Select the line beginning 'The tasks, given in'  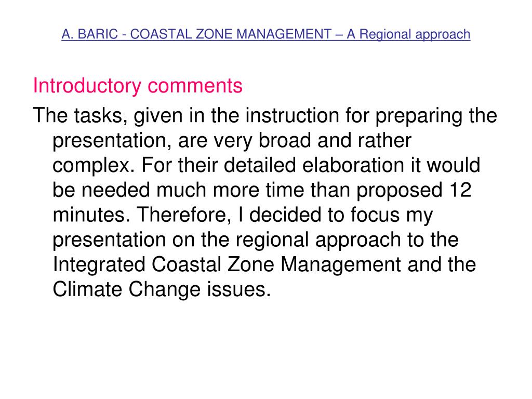coord(265,116)
